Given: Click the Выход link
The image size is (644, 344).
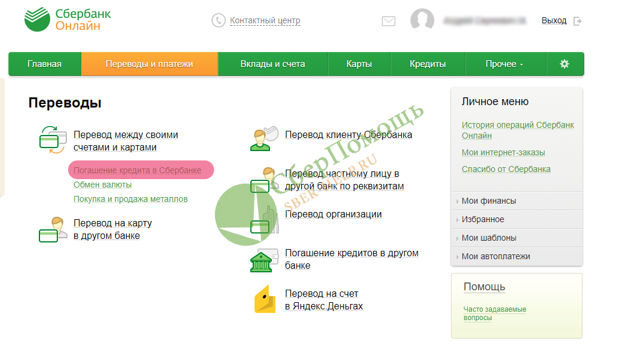Looking at the screenshot, I should click(554, 20).
